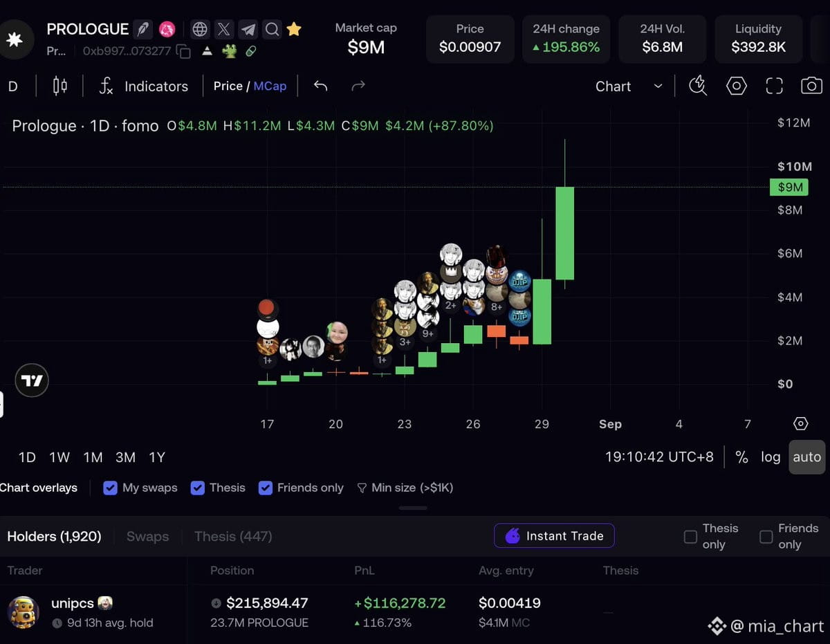Click the 8+ trader cluster marker
The width and height of the screenshot is (830, 644).
497,306
